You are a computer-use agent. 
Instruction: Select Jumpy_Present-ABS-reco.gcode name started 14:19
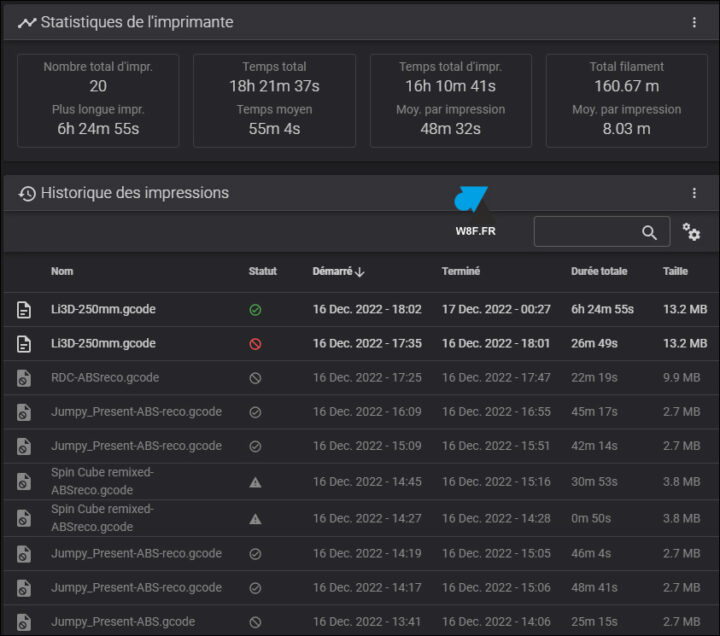pos(136,553)
